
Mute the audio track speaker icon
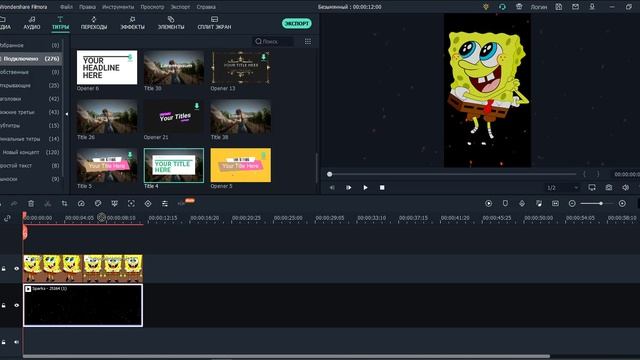click(17, 342)
